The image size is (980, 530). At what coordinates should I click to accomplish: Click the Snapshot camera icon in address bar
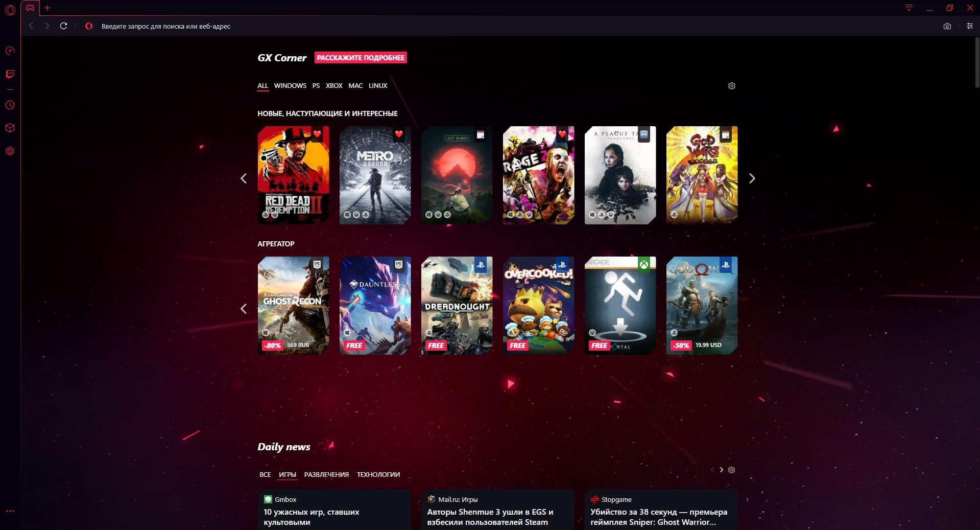pos(947,26)
